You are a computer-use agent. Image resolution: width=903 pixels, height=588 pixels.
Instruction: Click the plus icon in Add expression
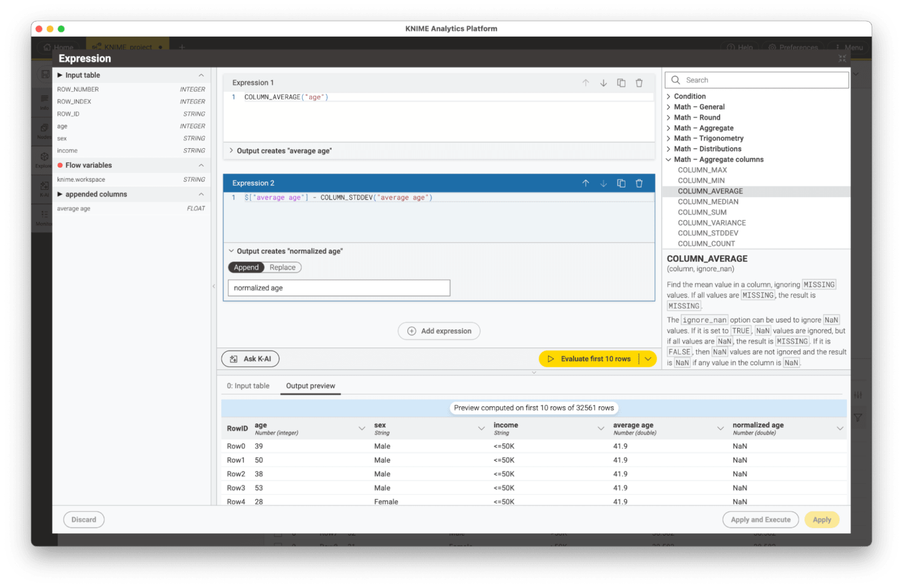click(x=412, y=331)
